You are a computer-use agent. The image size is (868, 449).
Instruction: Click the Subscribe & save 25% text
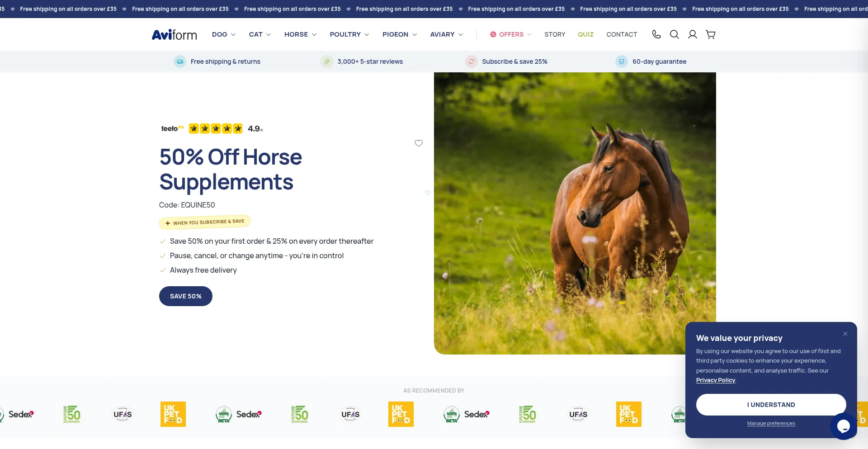(x=514, y=61)
